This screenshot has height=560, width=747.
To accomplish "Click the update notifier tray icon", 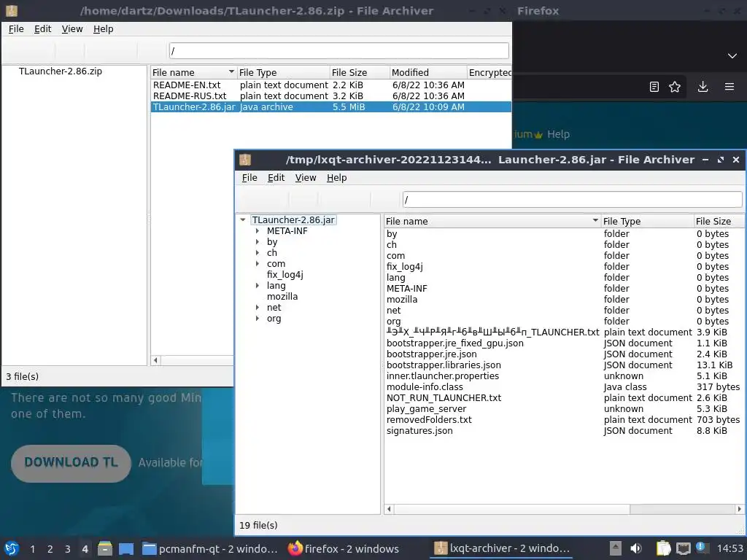I will (x=701, y=548).
